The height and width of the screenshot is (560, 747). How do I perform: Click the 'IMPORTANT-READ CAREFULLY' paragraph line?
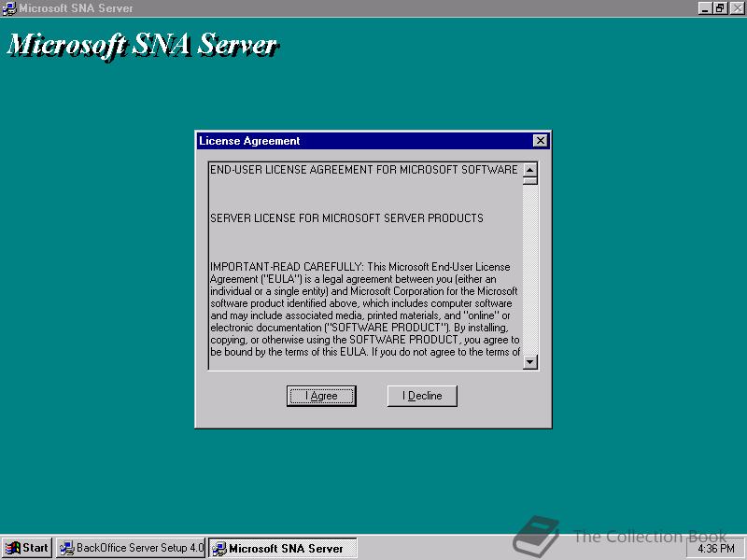pyautogui.click(x=360, y=267)
